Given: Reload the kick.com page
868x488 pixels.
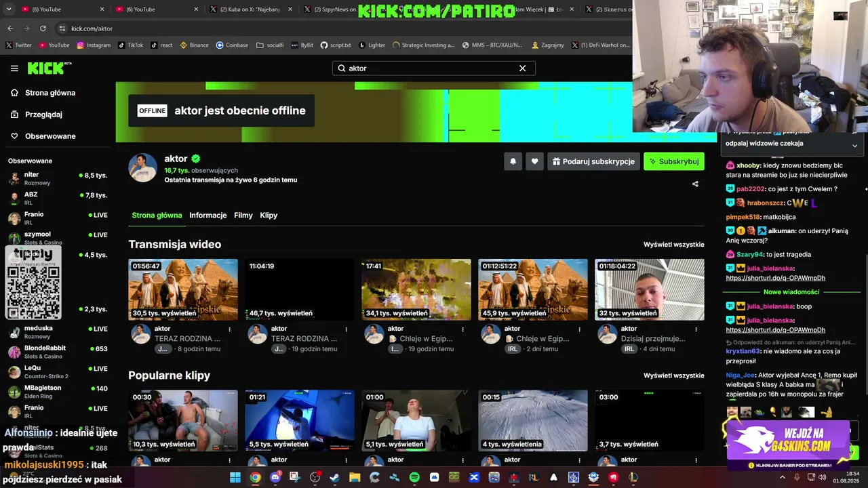Looking at the screenshot, I should coord(43,28).
